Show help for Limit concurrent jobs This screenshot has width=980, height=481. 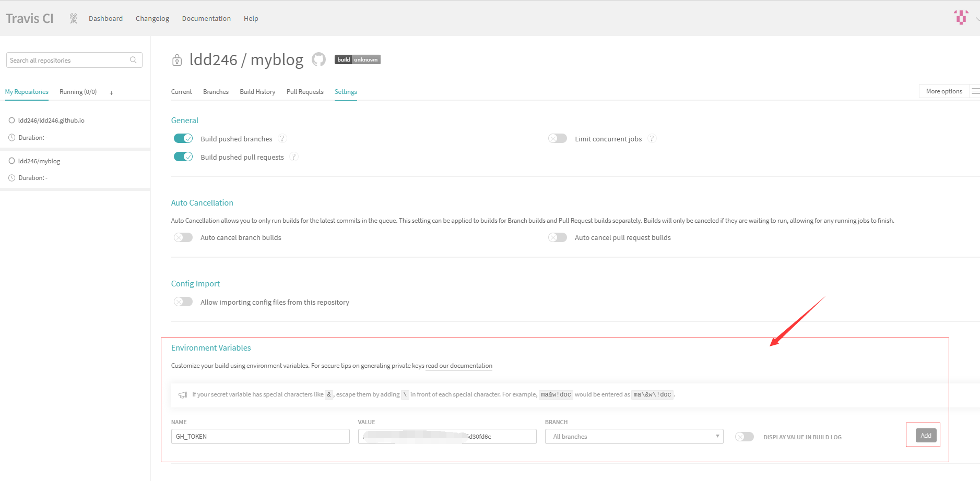coord(652,139)
